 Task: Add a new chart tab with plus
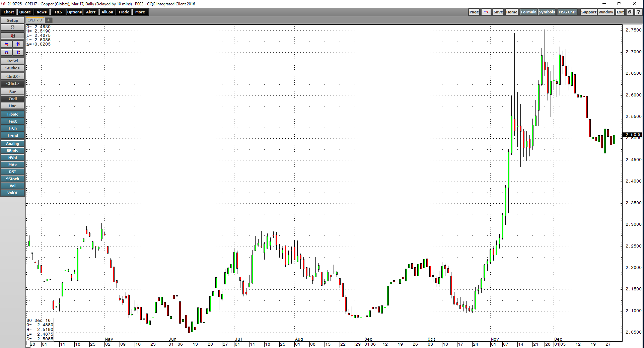pos(48,20)
